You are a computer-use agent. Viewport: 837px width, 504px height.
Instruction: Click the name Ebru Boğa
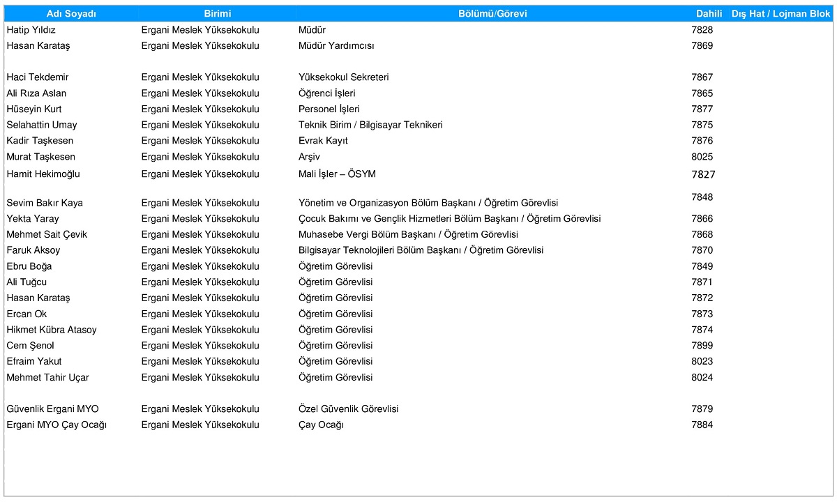pyautogui.click(x=29, y=266)
